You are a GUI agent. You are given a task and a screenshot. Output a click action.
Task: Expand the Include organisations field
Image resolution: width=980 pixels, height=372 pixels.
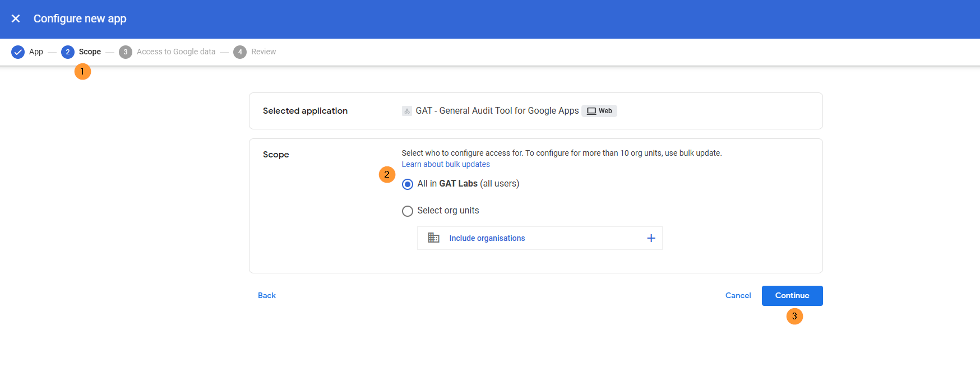pyautogui.click(x=487, y=238)
